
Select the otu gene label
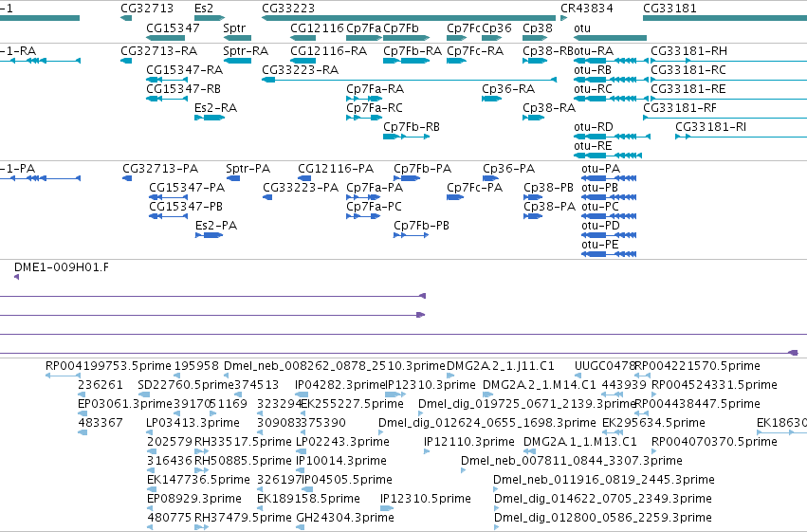coord(582,28)
